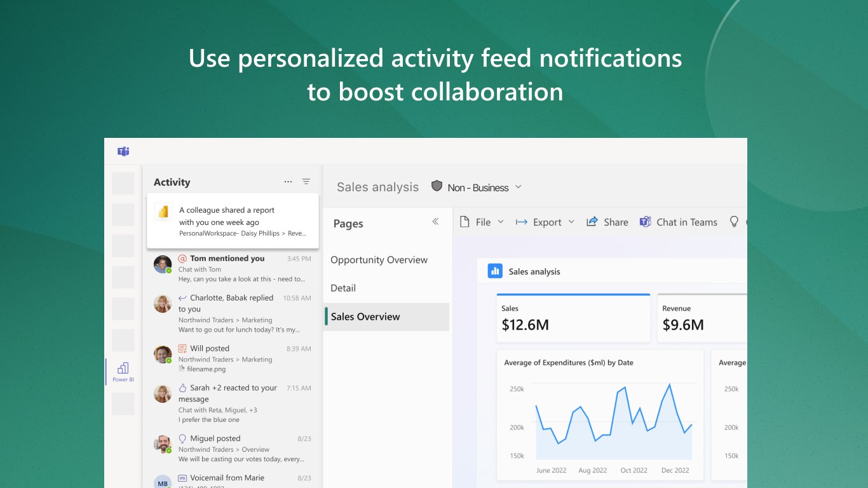Select the Sales Overview page

click(x=386, y=316)
